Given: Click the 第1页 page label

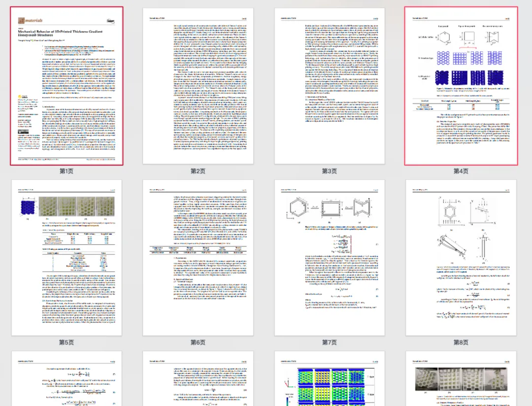Looking at the screenshot, I should (66, 171).
